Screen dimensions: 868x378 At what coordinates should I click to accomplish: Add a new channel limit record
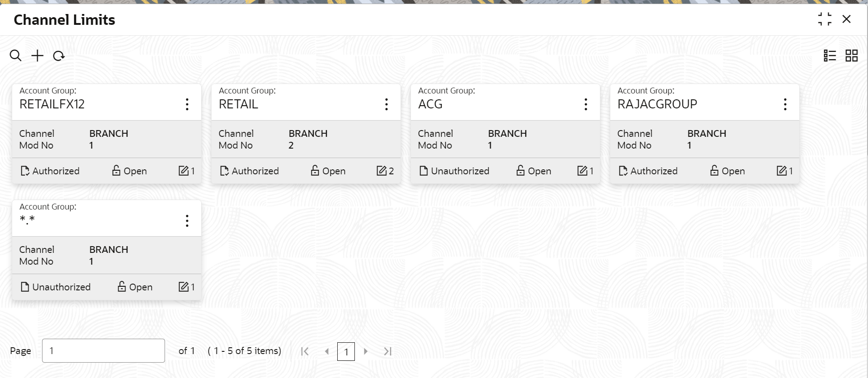tap(37, 56)
